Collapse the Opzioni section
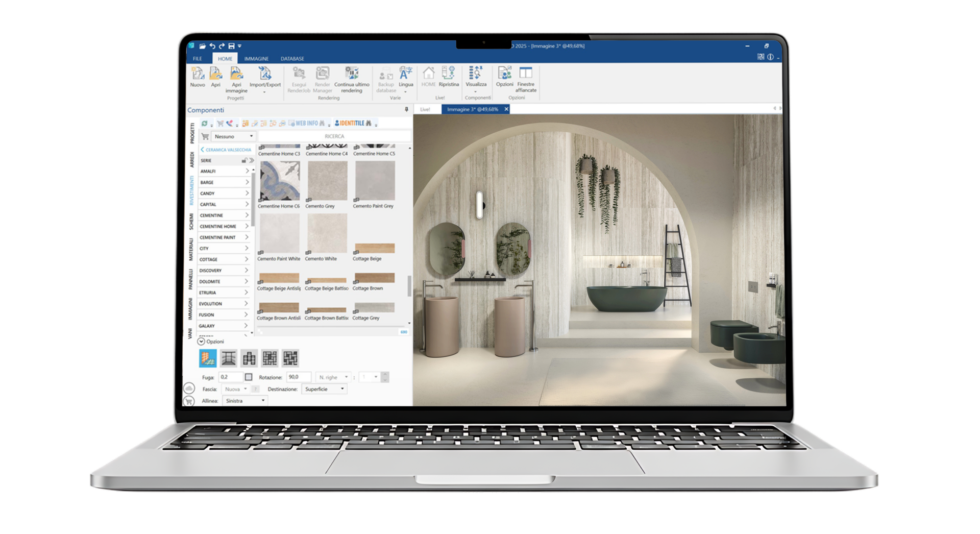This screenshot has width=980, height=534. [x=201, y=342]
